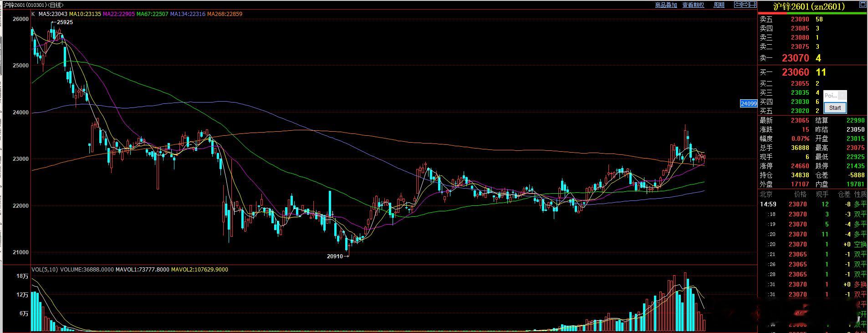
Task: Click the 买三 price 23035
Action: (x=800, y=92)
